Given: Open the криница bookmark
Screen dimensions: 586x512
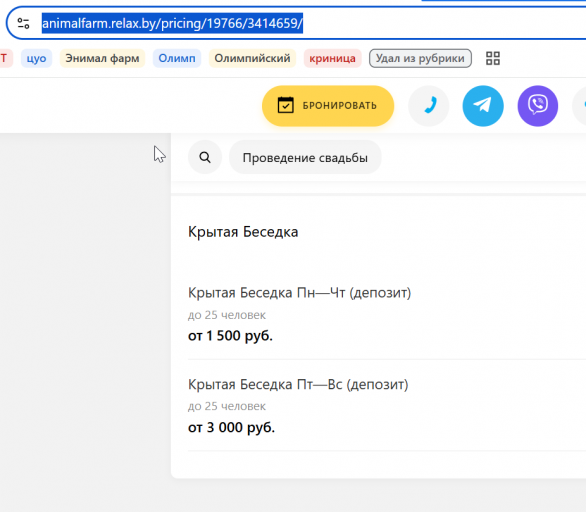Looking at the screenshot, I should 332,58.
